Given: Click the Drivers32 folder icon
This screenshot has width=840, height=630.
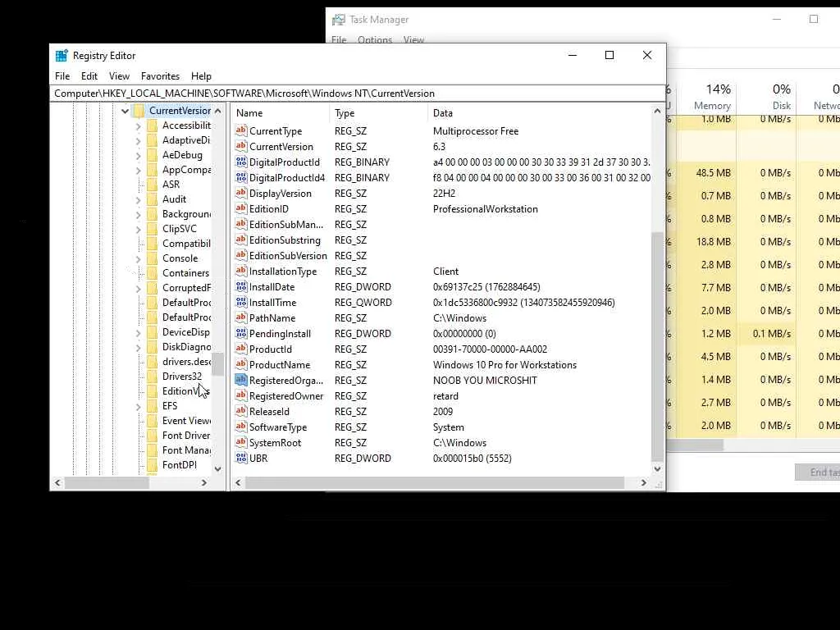Looking at the screenshot, I should pyautogui.click(x=152, y=377).
